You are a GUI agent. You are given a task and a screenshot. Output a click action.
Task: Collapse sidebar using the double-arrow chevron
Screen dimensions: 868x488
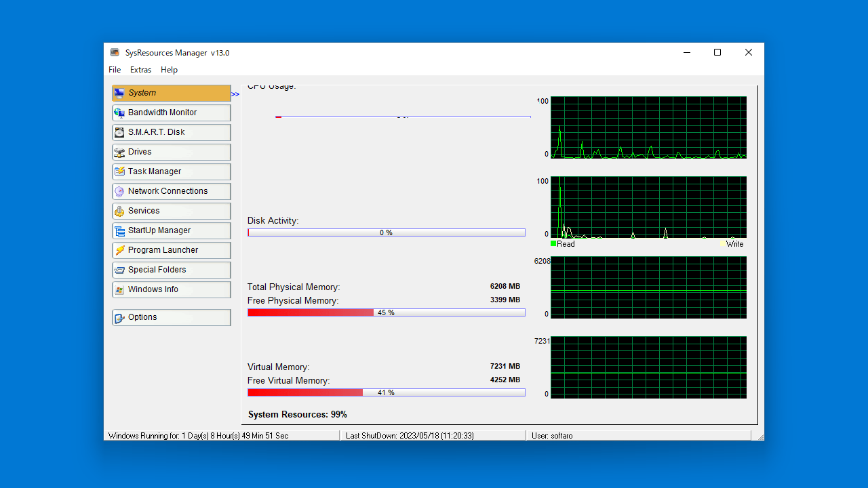(235, 94)
